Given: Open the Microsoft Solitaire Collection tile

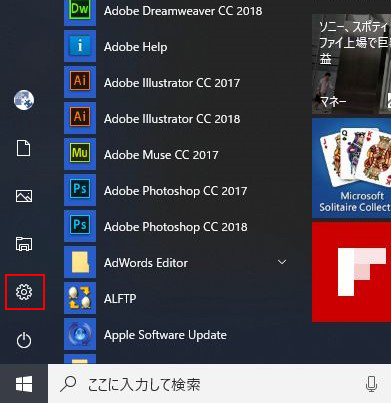Looking at the screenshot, I should (x=351, y=168).
